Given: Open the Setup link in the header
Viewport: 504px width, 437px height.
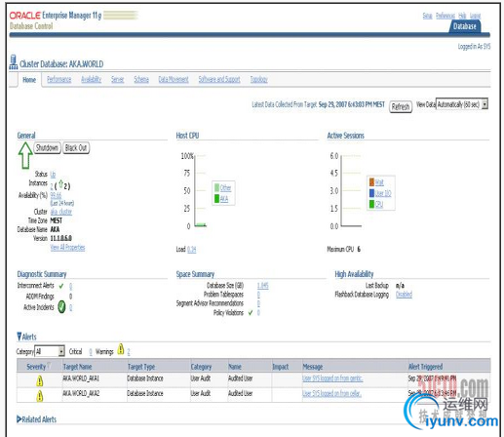Looking at the screenshot, I should click(x=427, y=16).
